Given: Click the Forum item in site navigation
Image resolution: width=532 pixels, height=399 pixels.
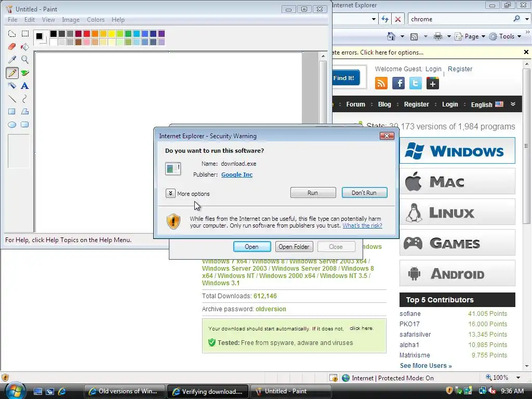Looking at the screenshot, I should coord(355,104).
